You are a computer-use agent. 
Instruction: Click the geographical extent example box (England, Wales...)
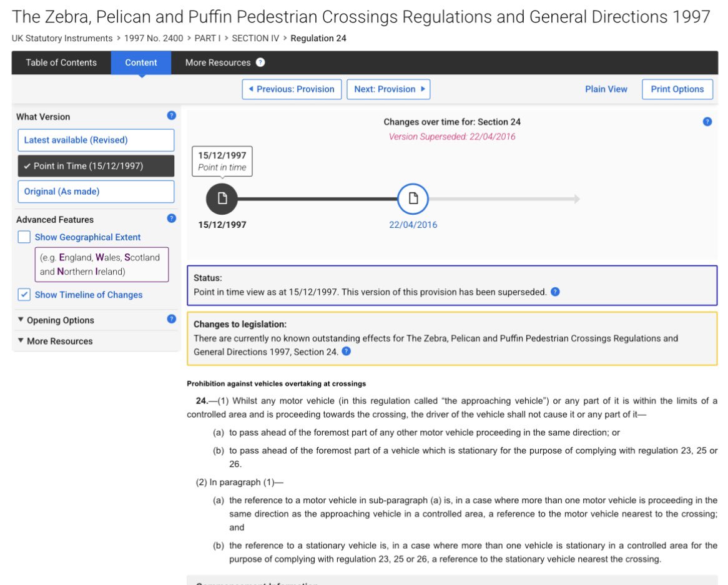[x=102, y=265]
